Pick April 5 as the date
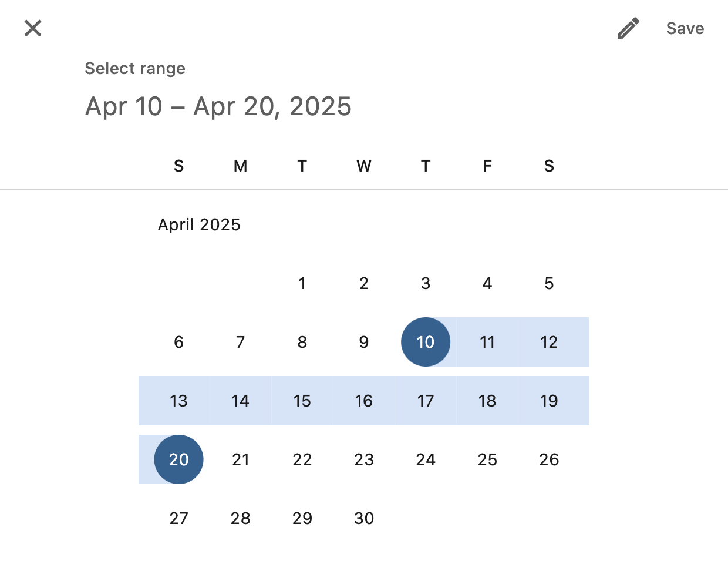This screenshot has height=564, width=728. pos(549,283)
